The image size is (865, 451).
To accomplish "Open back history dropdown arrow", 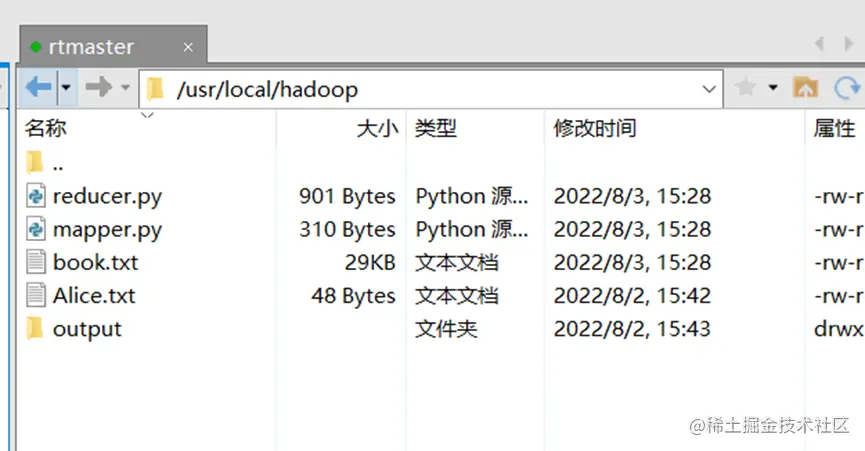I will [66, 88].
